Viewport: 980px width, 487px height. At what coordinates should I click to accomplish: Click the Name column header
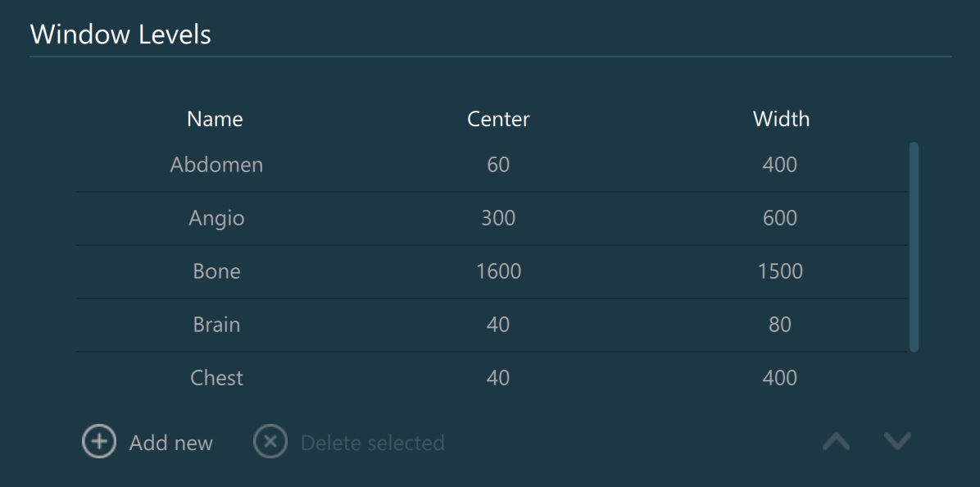215,119
